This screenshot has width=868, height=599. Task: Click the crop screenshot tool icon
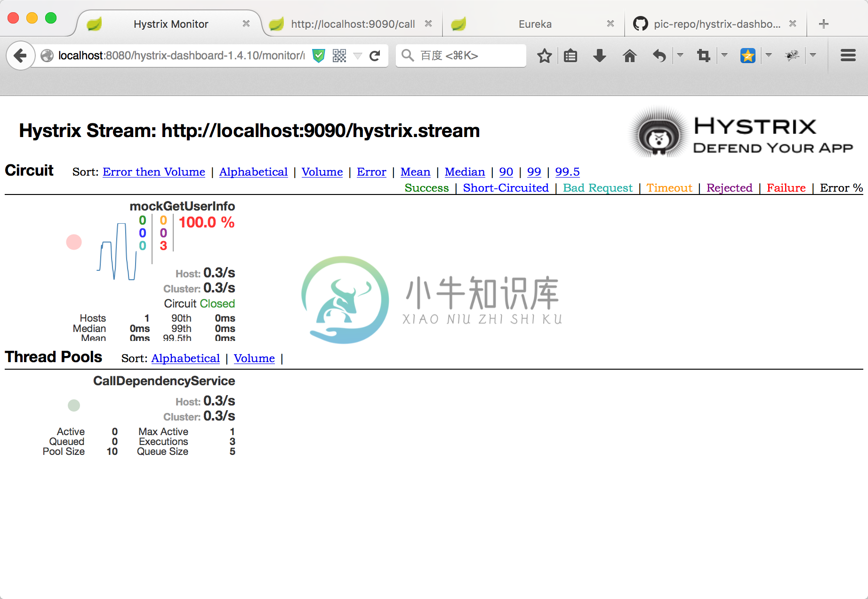click(704, 56)
